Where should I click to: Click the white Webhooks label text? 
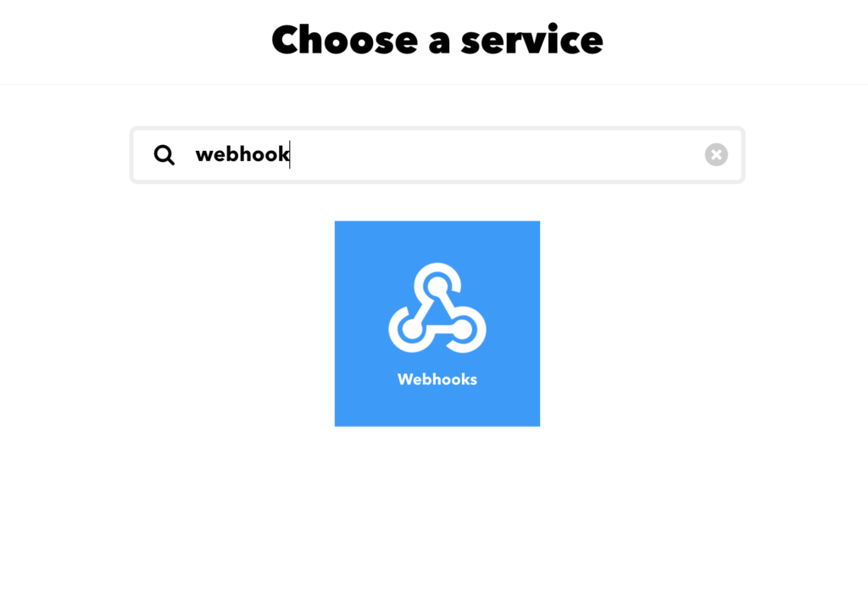point(437,379)
